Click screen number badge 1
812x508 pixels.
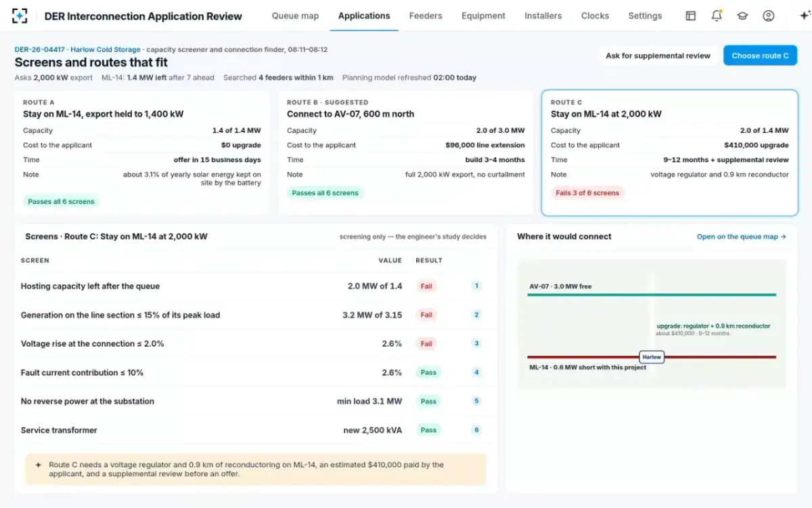pyautogui.click(x=476, y=286)
